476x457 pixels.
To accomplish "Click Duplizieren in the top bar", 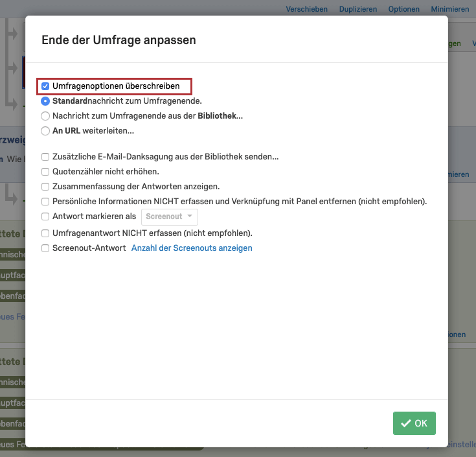I will [x=358, y=9].
